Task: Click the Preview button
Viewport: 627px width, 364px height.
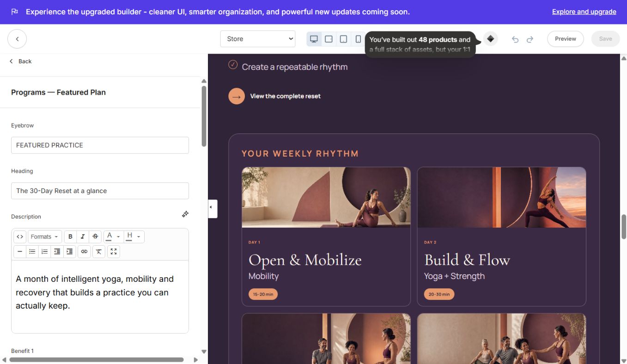Action: point(566,39)
